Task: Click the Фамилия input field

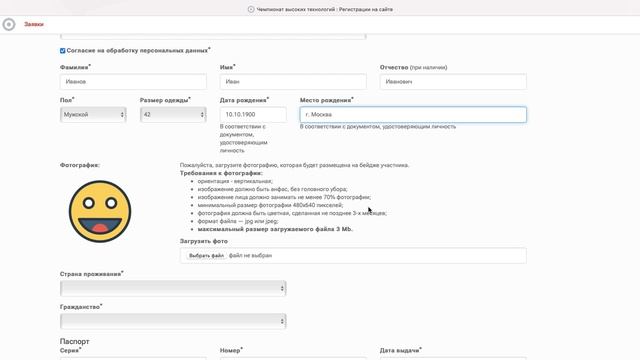Action: 133,82
